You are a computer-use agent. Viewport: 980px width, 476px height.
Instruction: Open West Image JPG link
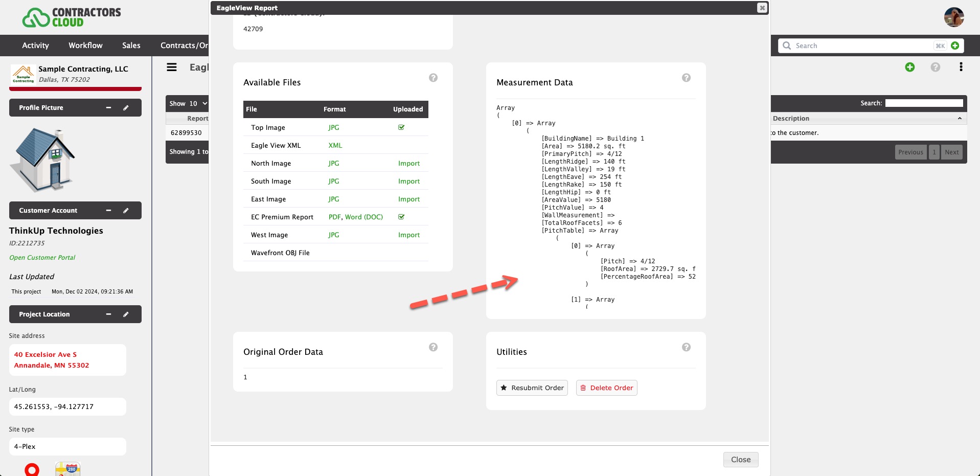click(x=334, y=235)
